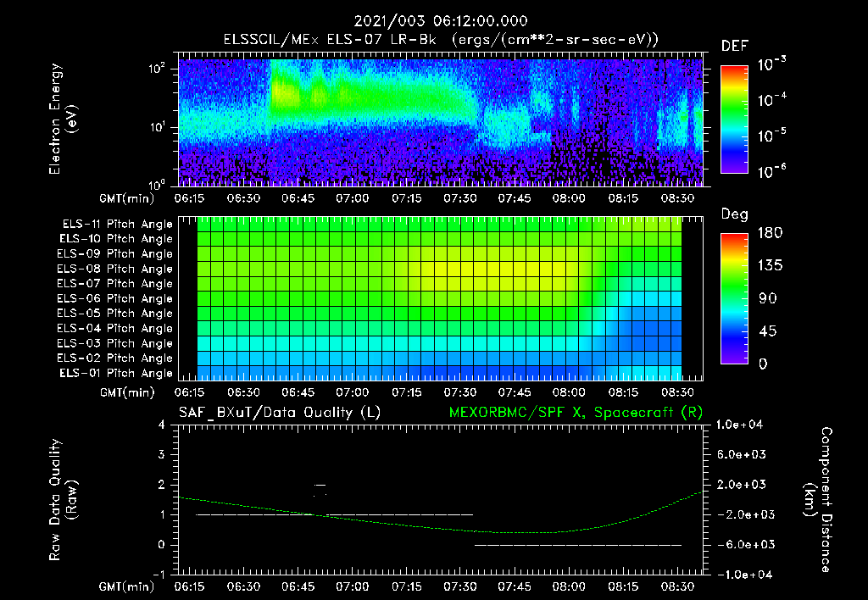Image resolution: width=868 pixels, height=600 pixels.
Task: Click 'ELS-03 Pitch Angle' row label
Action: tap(115, 344)
